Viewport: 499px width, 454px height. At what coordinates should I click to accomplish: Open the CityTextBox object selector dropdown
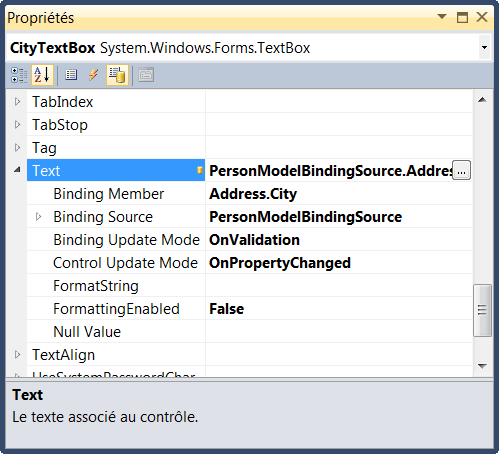pos(484,47)
